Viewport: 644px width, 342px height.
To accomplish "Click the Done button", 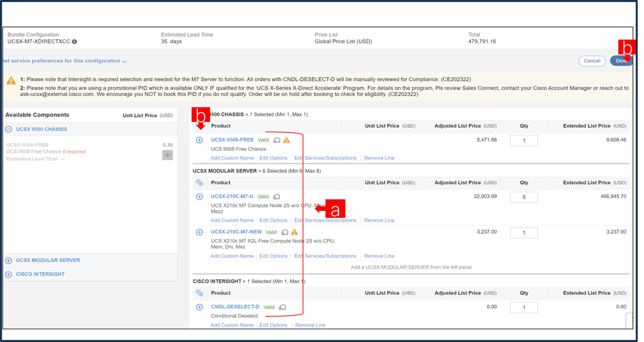I will tap(621, 61).
